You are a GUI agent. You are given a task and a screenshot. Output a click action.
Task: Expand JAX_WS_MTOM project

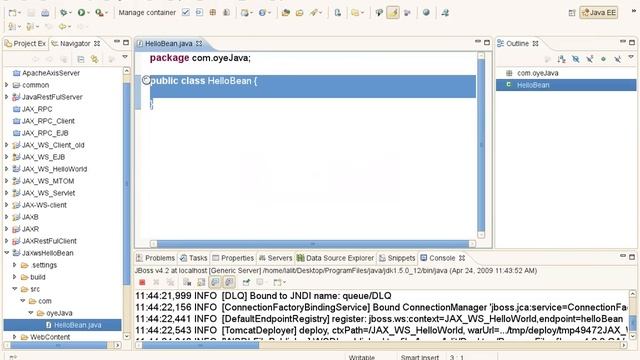(x=7, y=181)
